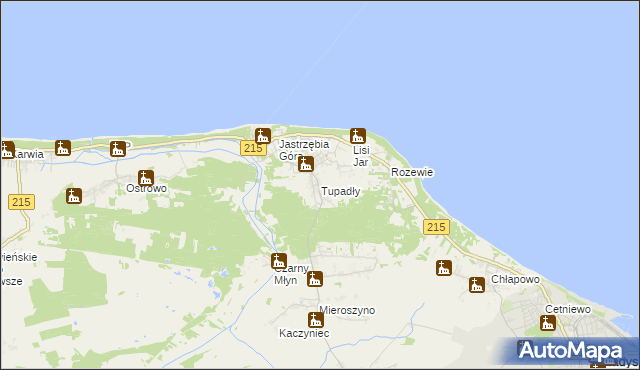This screenshot has height=370, width=640.
Task: Click the Mieroszyno place label
Action: (347, 310)
